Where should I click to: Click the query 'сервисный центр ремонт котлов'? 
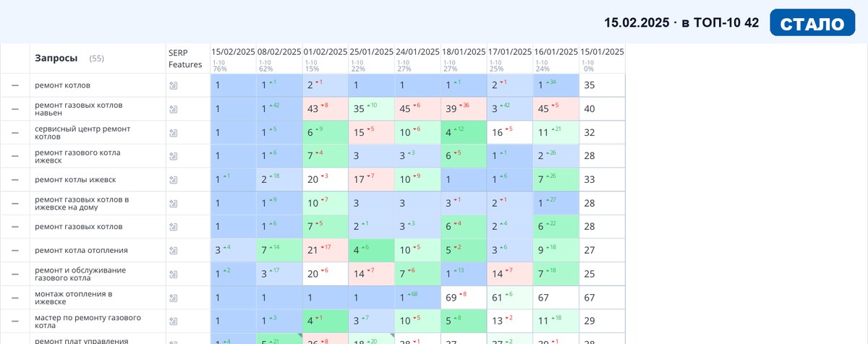pos(82,133)
